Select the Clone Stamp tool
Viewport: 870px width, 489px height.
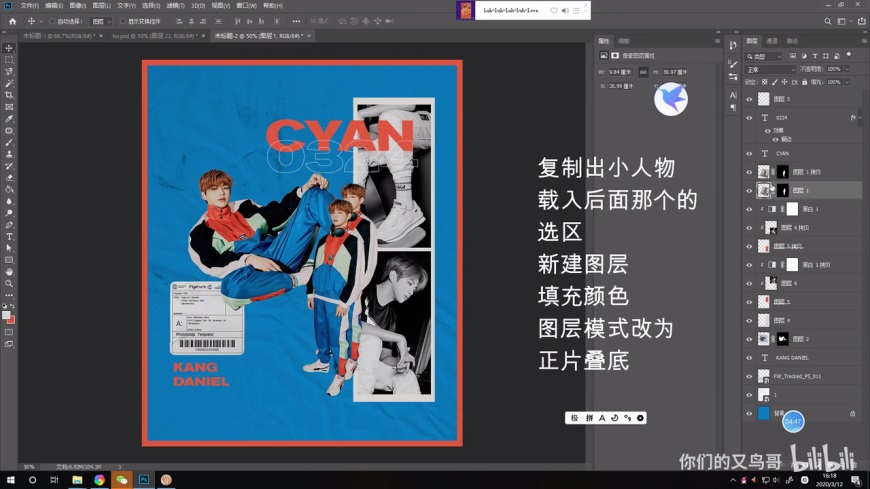(x=9, y=154)
